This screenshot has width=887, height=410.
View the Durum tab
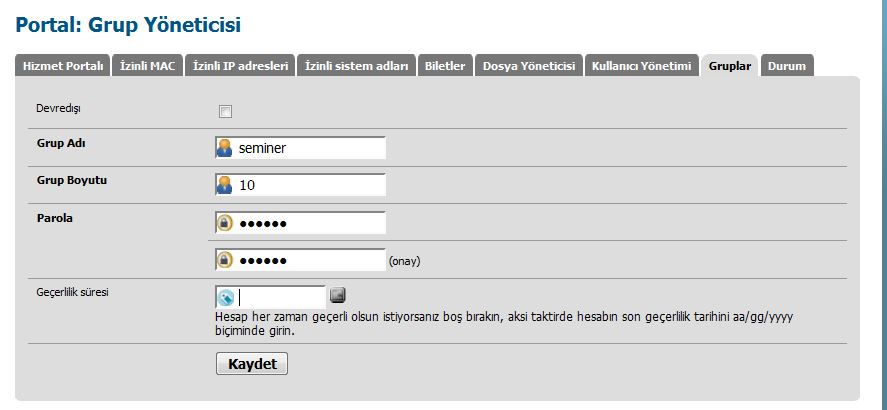coord(787,65)
